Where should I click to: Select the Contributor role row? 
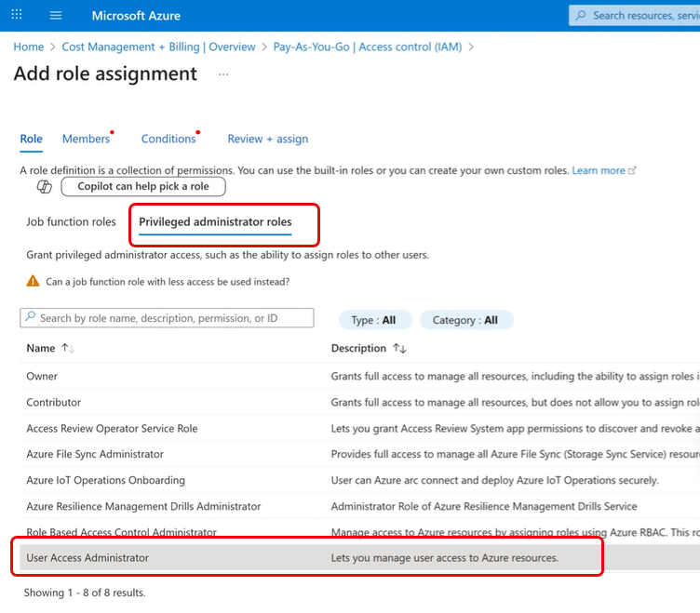54,402
